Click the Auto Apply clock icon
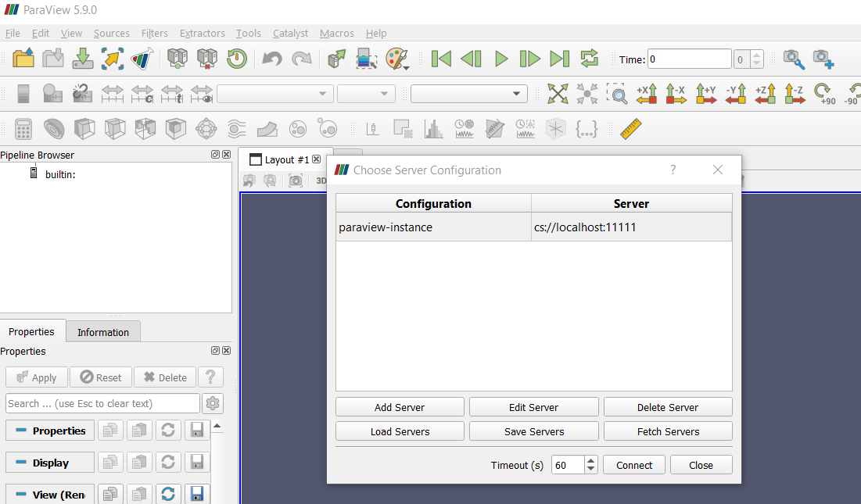861x504 pixels. (x=237, y=58)
